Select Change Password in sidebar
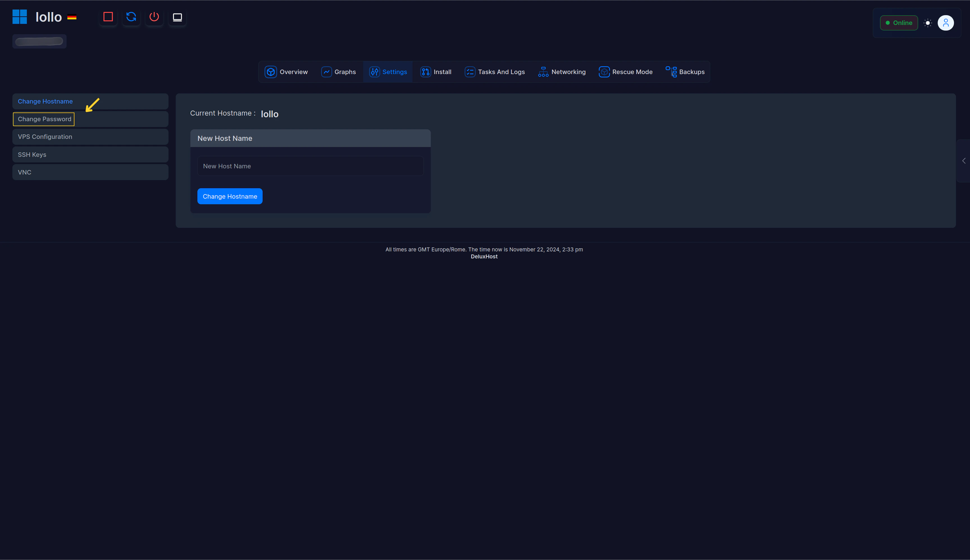This screenshot has width=970, height=560. tap(45, 119)
